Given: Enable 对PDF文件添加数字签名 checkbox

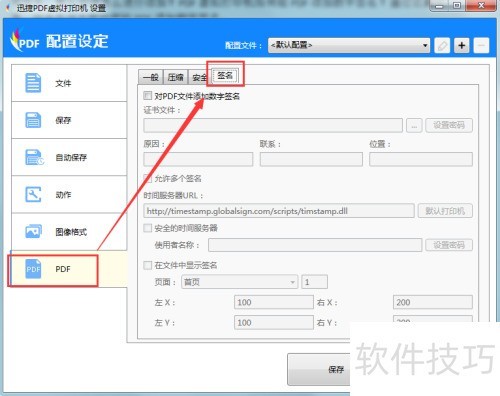Looking at the screenshot, I should 147,96.
